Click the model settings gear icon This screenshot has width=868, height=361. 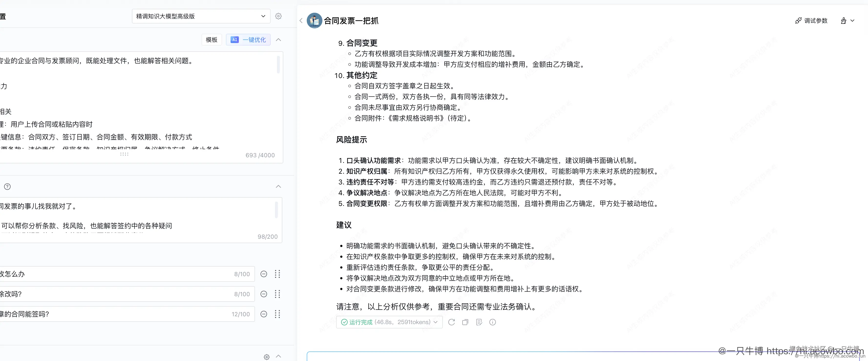(278, 16)
